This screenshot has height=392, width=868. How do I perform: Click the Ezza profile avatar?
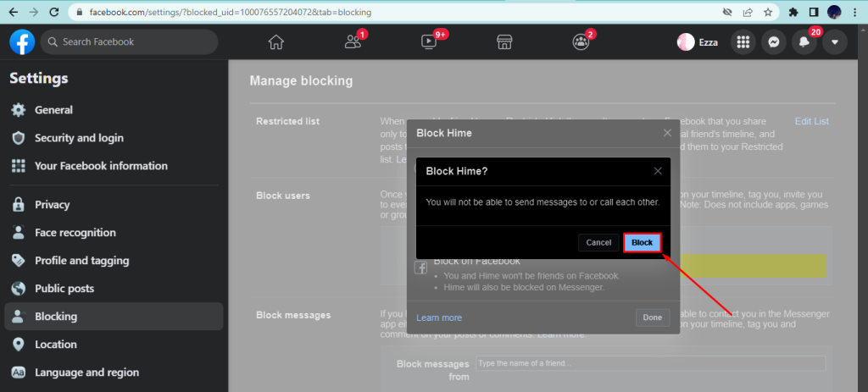pyautogui.click(x=686, y=42)
